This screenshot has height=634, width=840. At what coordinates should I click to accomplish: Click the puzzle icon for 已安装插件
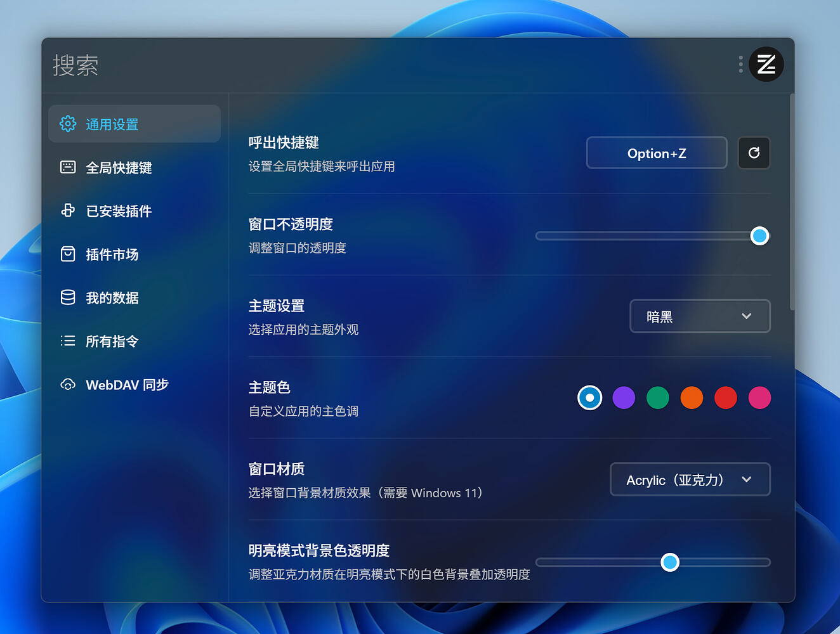(x=68, y=210)
